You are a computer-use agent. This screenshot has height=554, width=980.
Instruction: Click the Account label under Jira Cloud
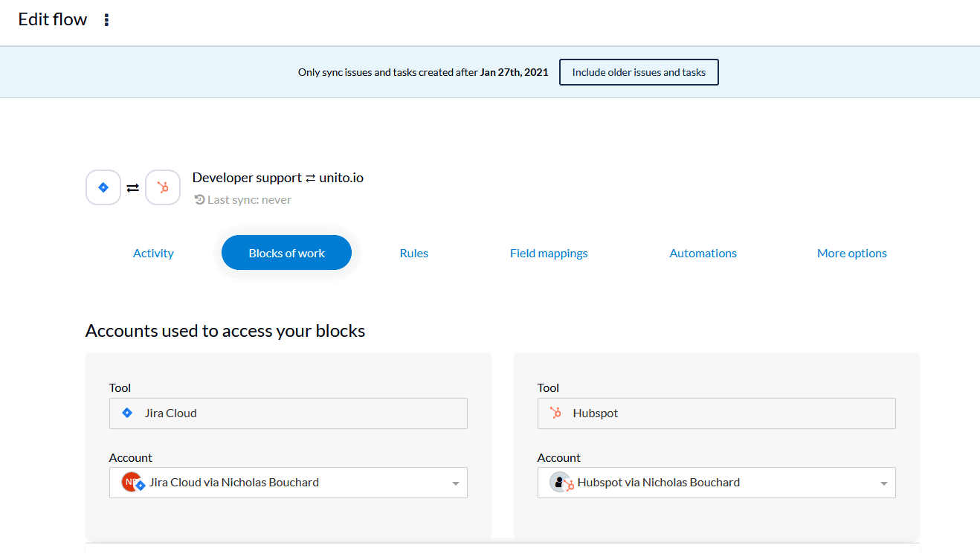point(131,457)
